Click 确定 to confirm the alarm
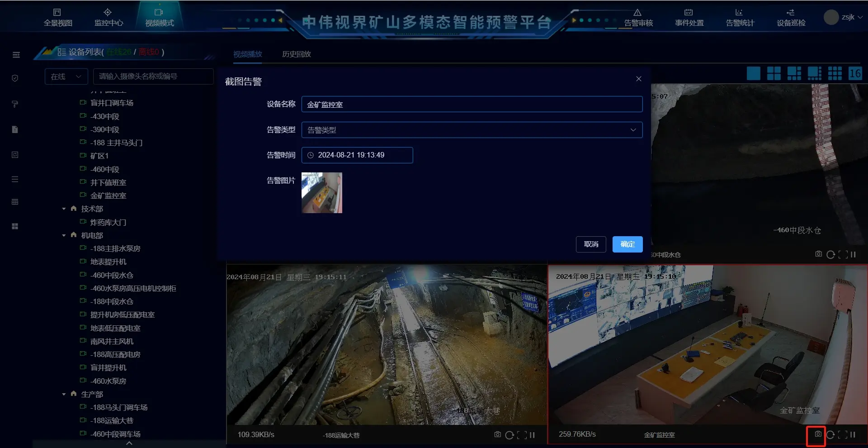868x448 pixels. (x=627, y=244)
